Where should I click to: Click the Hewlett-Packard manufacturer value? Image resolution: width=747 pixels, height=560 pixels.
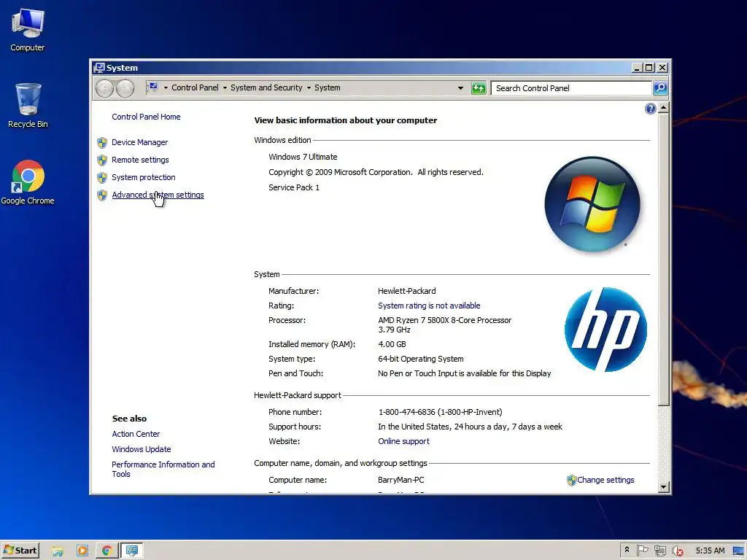[407, 291]
